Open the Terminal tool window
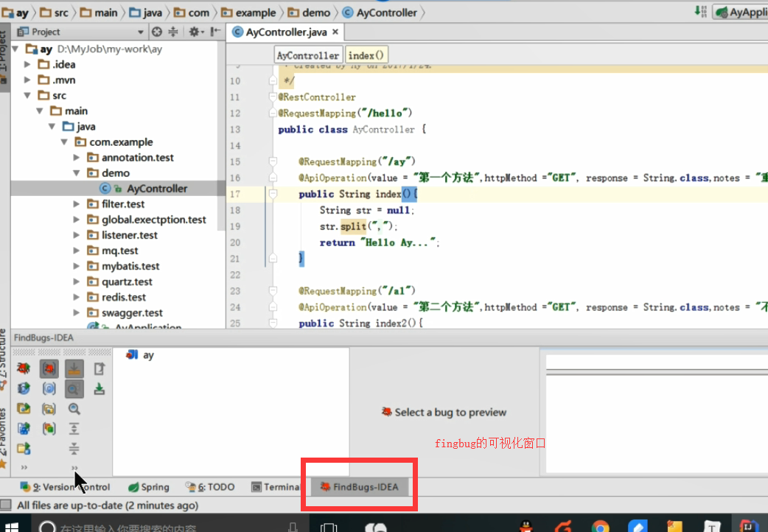The width and height of the screenshot is (768, 532). pyautogui.click(x=275, y=487)
